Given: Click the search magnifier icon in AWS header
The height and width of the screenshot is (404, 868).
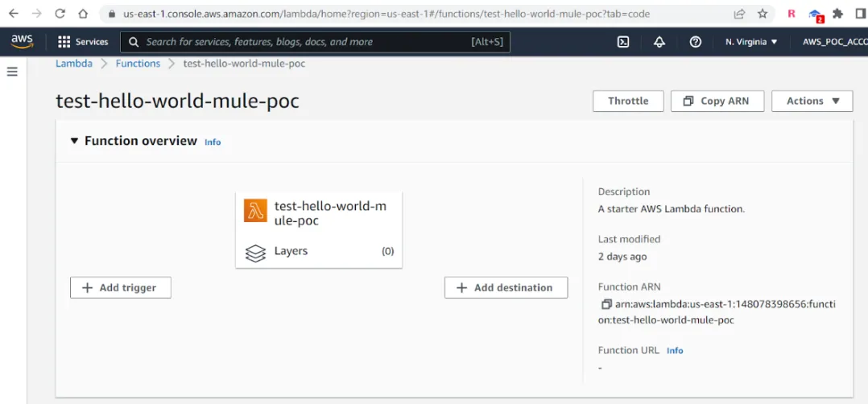Looking at the screenshot, I should (133, 42).
